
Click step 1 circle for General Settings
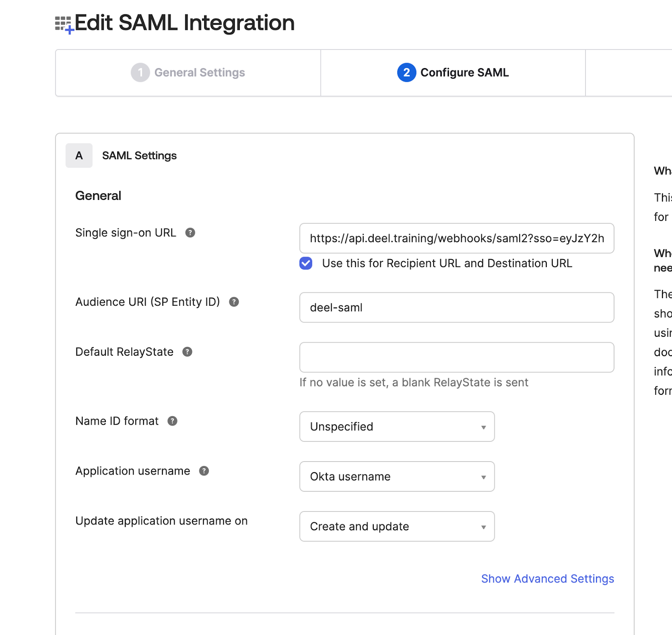tap(140, 73)
